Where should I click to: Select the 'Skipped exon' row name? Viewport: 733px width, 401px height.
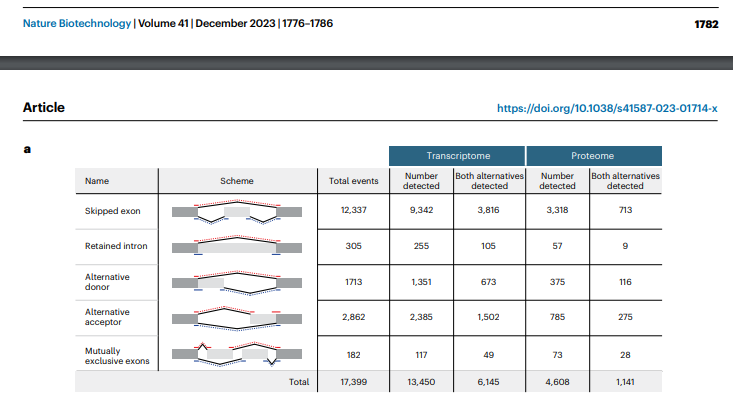pos(113,211)
